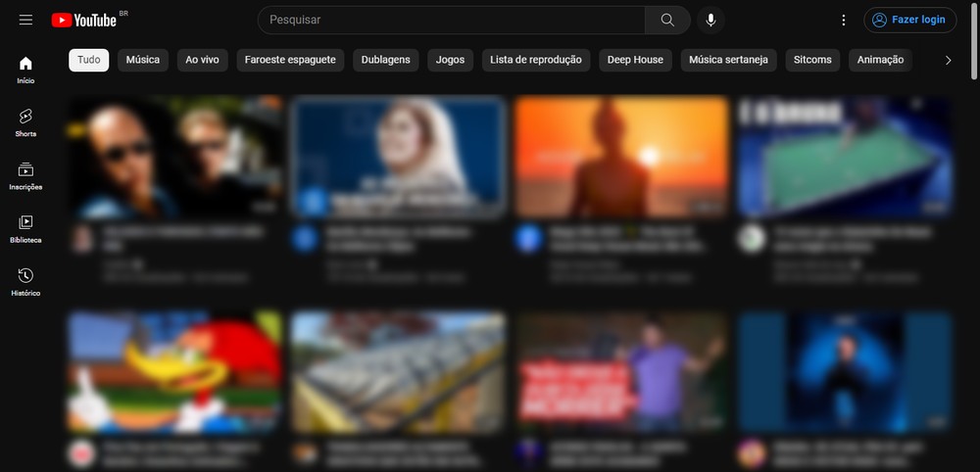The image size is (980, 472).
Task: Open the stadium construction video thumbnail
Action: [398, 372]
